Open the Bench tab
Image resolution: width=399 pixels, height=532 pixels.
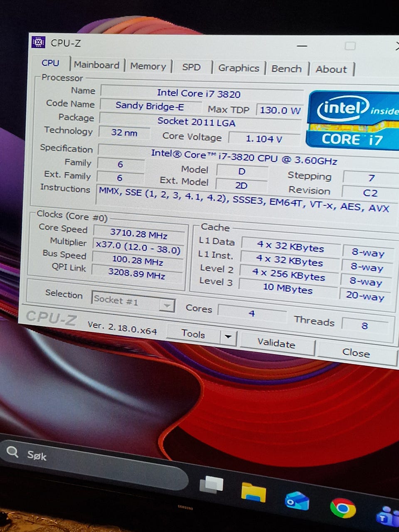pyautogui.click(x=287, y=69)
